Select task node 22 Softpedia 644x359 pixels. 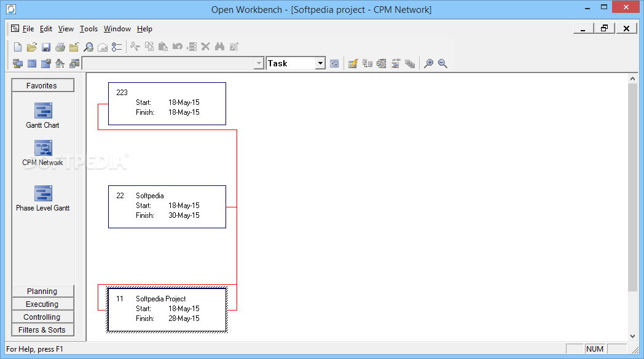point(167,207)
